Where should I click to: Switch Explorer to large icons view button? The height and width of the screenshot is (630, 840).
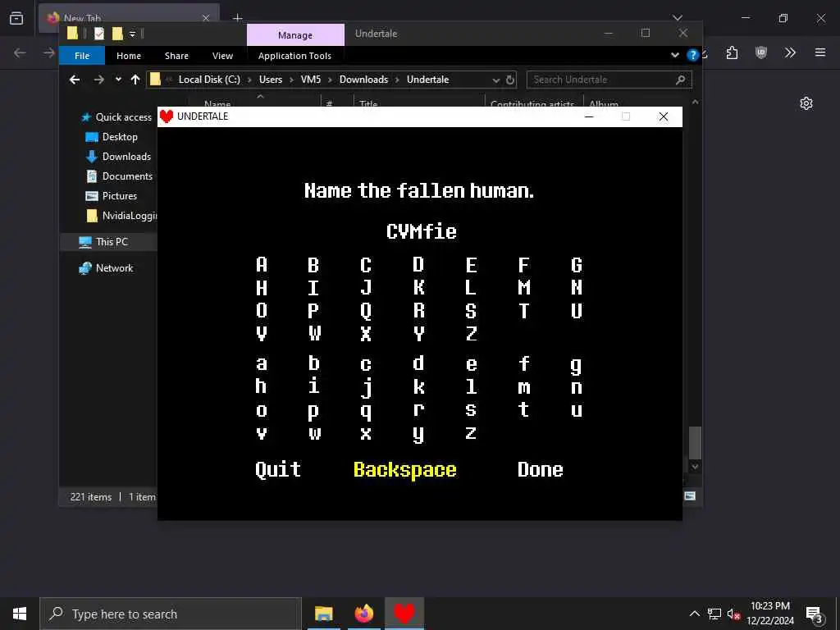point(690,496)
